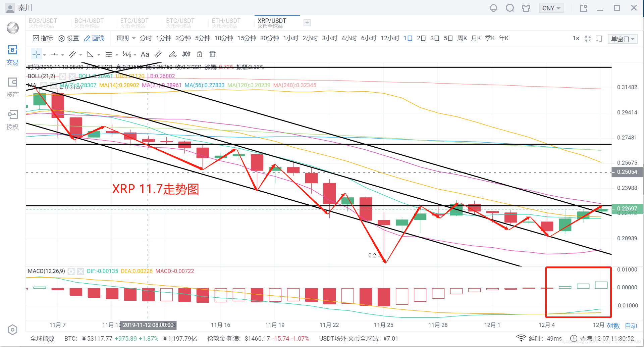The width and height of the screenshot is (644, 347).
Task: Select the 4小时 period
Action: [x=349, y=38]
